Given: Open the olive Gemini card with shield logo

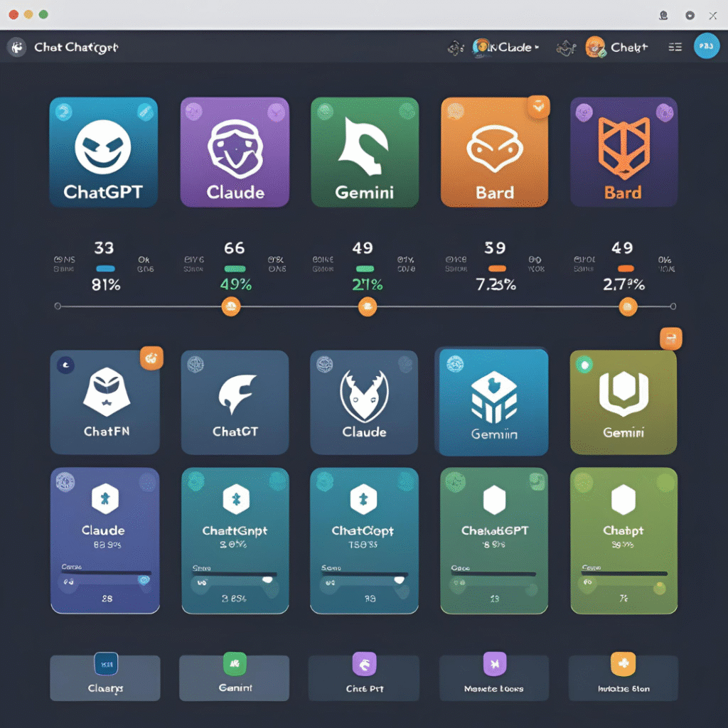Looking at the screenshot, I should click(x=623, y=402).
